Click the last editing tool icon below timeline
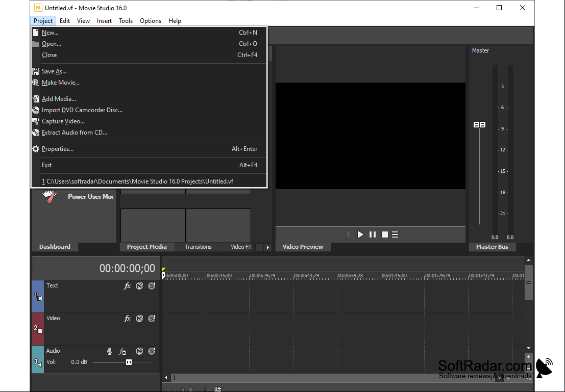The image size is (565, 392). click(x=217, y=389)
